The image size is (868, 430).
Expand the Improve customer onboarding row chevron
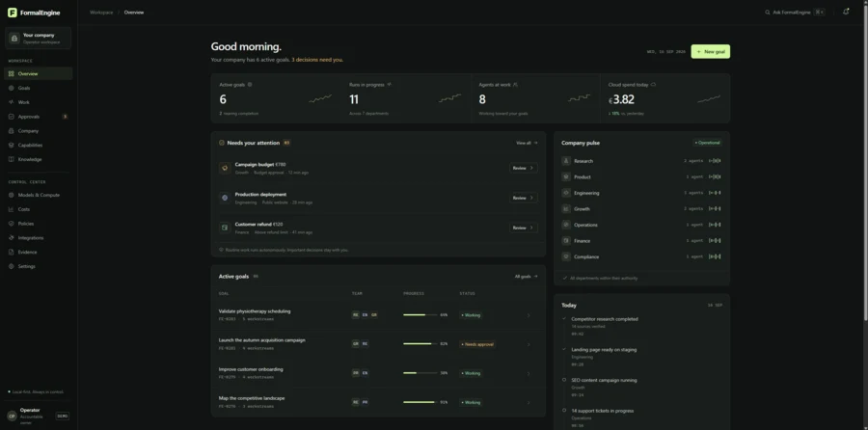point(529,373)
